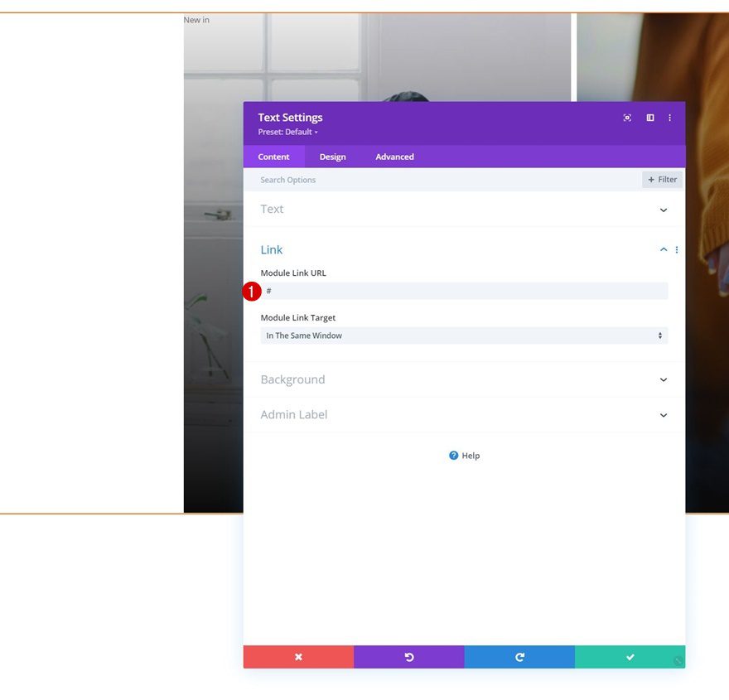Switch to the Advanced tab
The image size is (729, 700).
(x=393, y=157)
